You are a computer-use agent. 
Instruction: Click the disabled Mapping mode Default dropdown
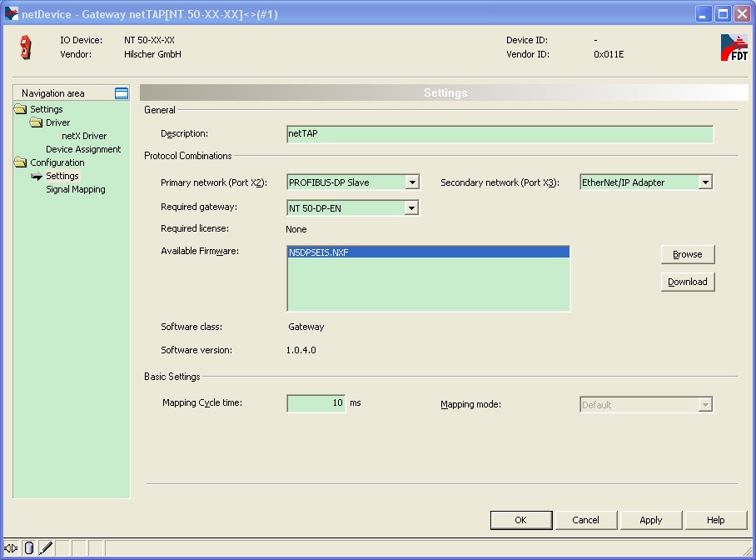point(646,404)
